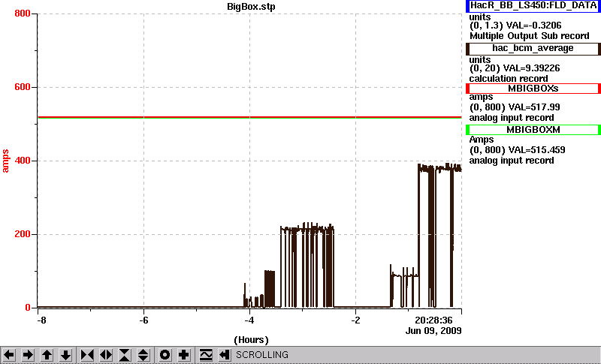The height and width of the screenshot is (364, 601).
Task: Click the waveform graph refresh icon
Action: click(x=206, y=355)
